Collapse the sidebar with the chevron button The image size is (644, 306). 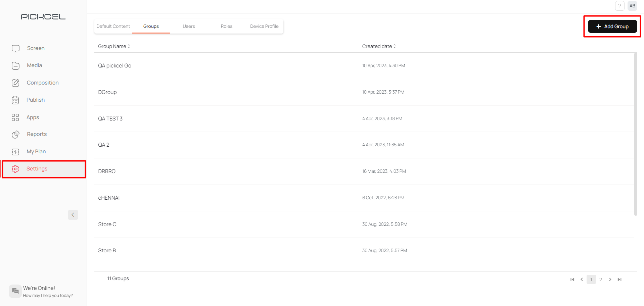click(x=73, y=215)
